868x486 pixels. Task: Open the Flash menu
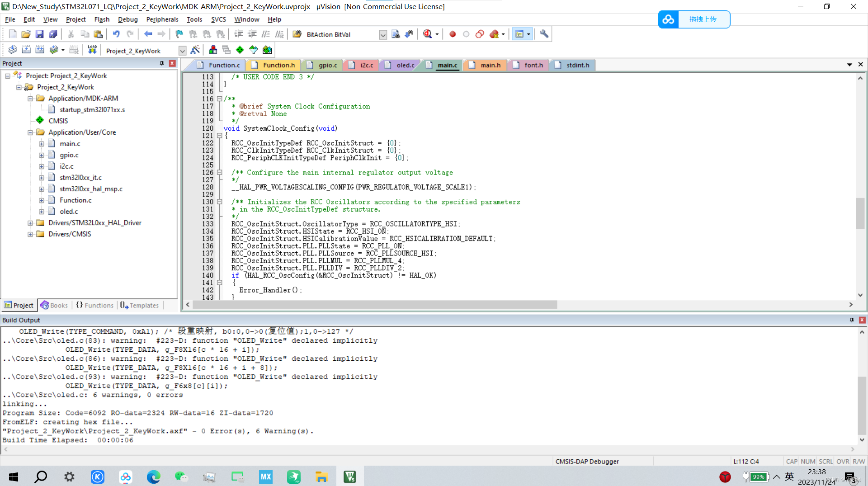tap(102, 19)
